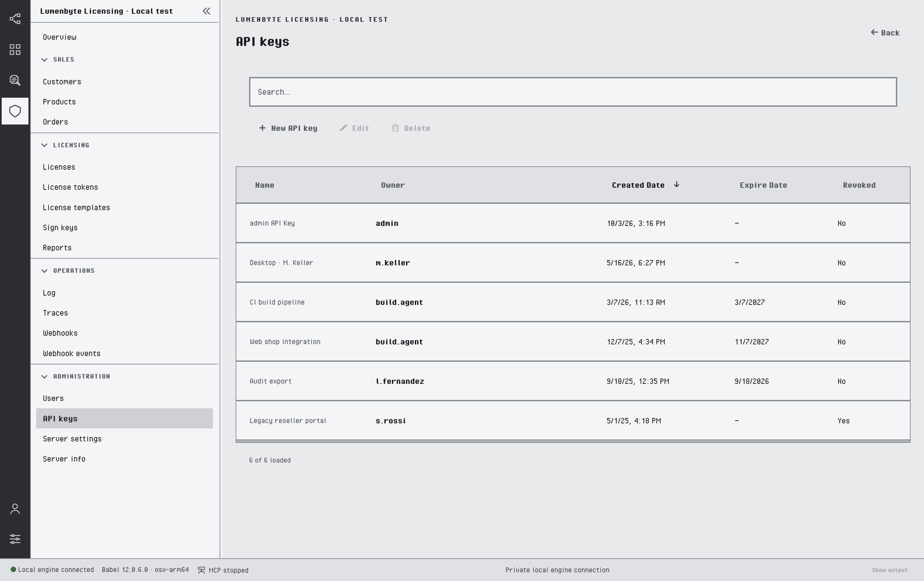Open Overview in the sidebar
Viewport: 924px width, 581px height.
60,37
